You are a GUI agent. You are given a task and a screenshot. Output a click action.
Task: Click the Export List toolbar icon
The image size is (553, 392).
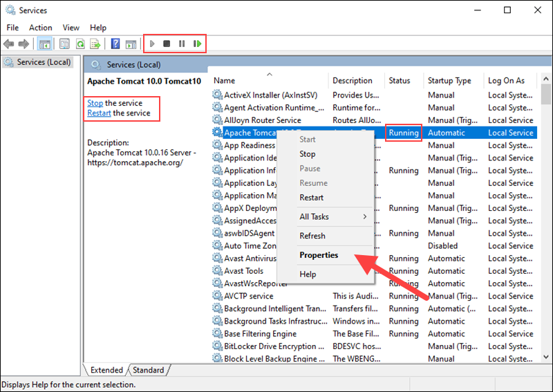coord(95,44)
